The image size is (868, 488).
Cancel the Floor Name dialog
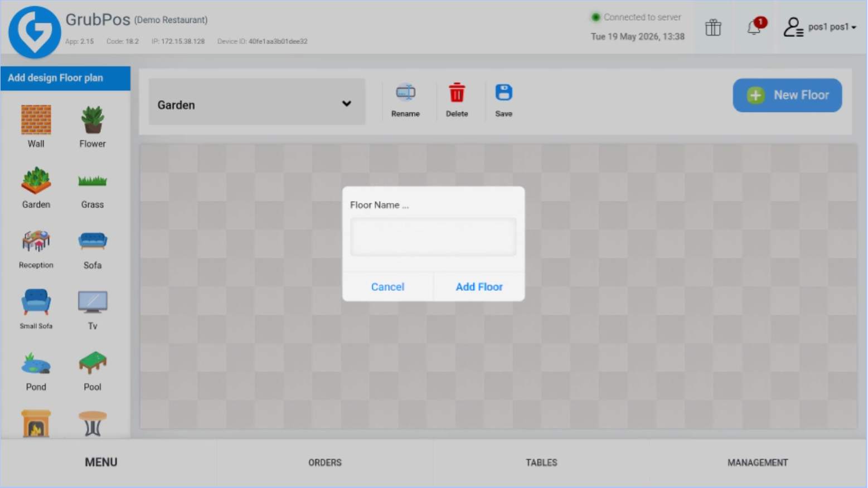tap(388, 287)
